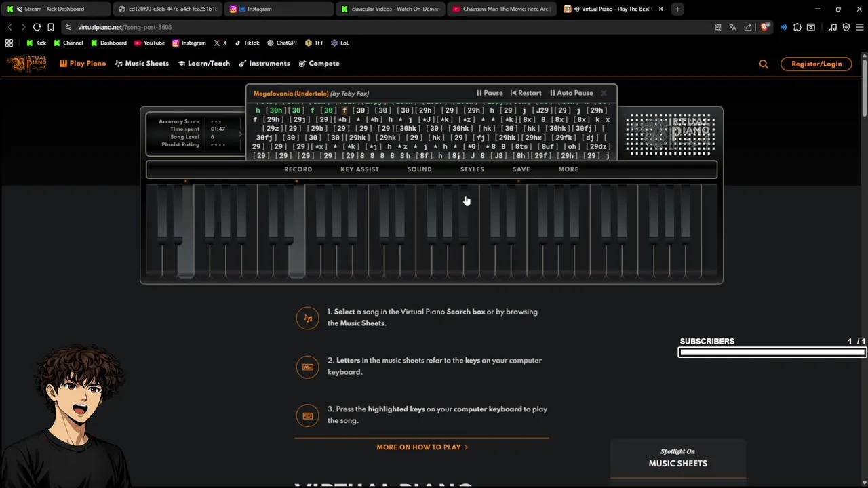Screen dimensions: 868x488
Task: Go forward using browser forward arrow
Action: [x=23, y=27]
